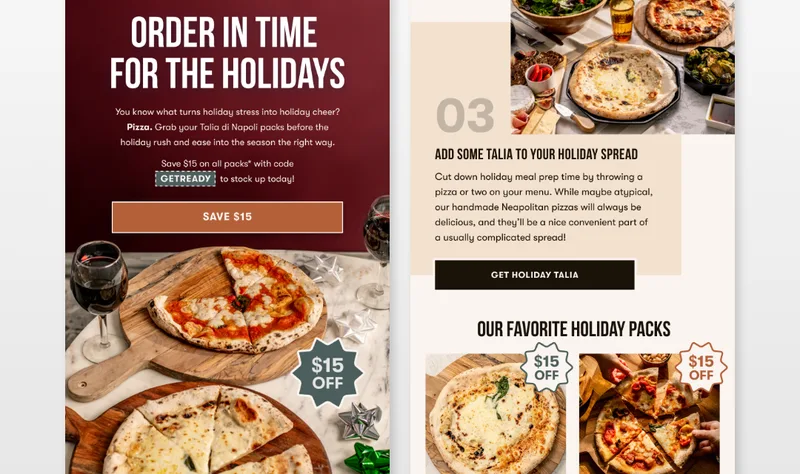The height and width of the screenshot is (474, 800).
Task: Click the green gift bow decoration
Action: click(367, 458)
